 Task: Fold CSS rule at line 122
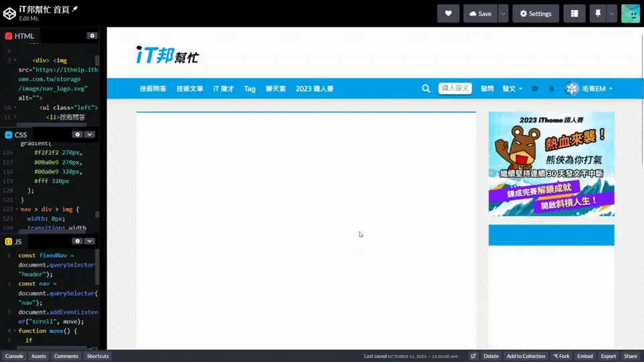(x=17, y=209)
